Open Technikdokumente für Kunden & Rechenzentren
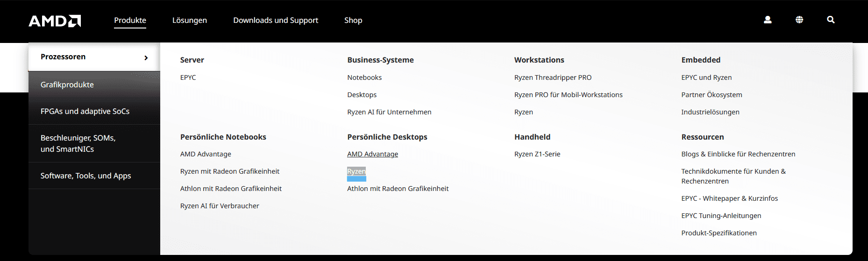The height and width of the screenshot is (261, 868). click(733, 176)
